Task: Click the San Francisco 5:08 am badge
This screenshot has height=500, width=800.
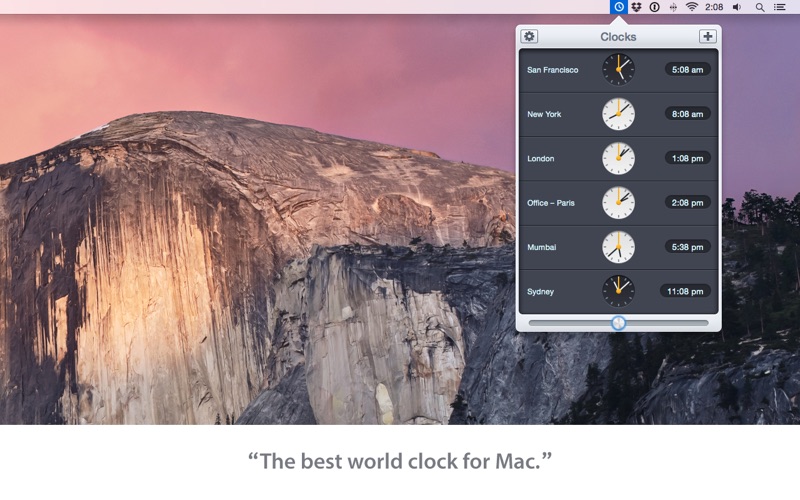Action: (687, 69)
